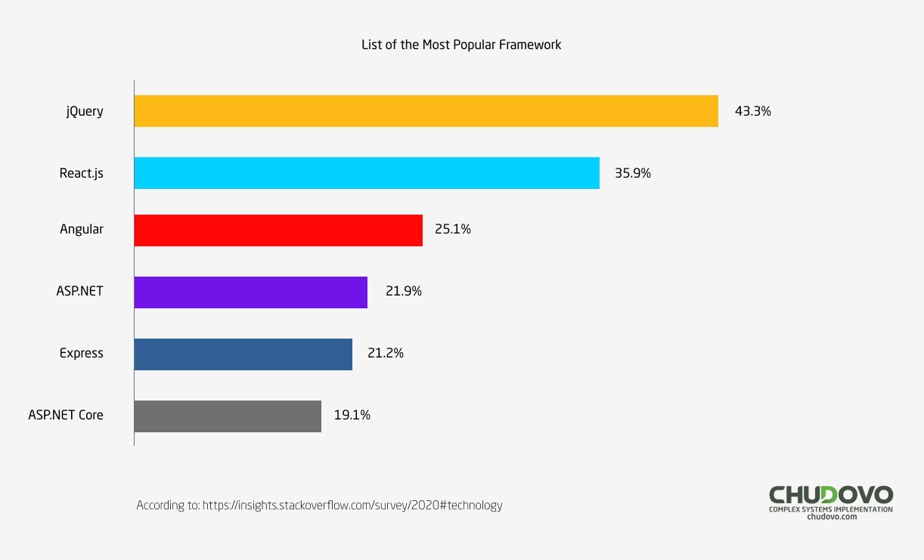Viewport: 924px width, 560px height.
Task: Click the 35.9% value label
Action: (x=632, y=173)
